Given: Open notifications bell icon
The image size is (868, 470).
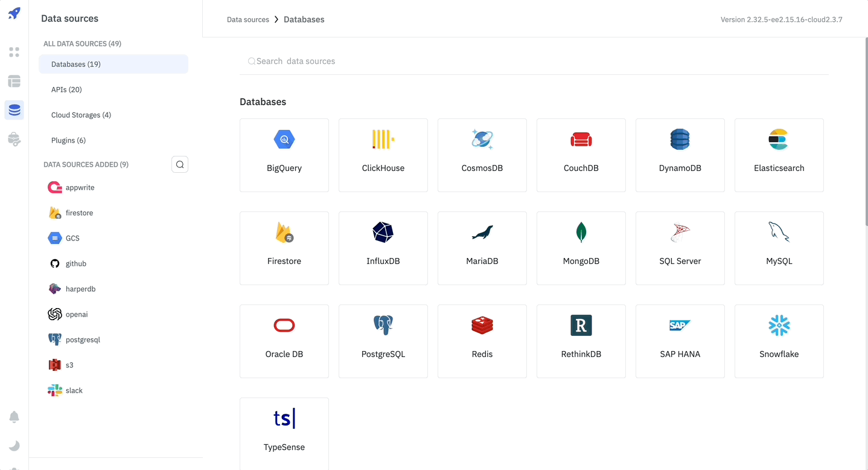Looking at the screenshot, I should click(x=14, y=417).
